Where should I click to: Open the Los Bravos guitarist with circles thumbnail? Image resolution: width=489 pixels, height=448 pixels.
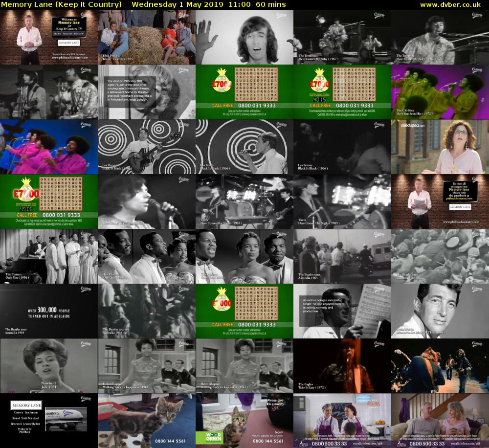[x=147, y=147]
